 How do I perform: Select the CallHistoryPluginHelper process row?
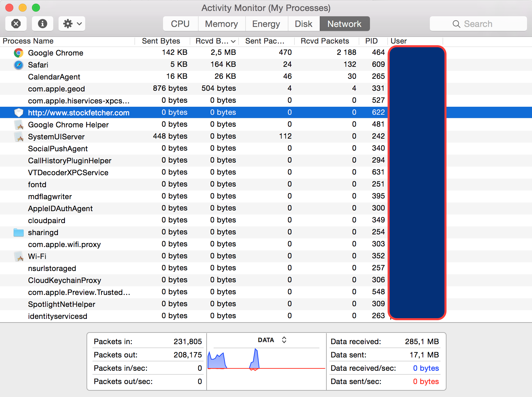(x=266, y=161)
